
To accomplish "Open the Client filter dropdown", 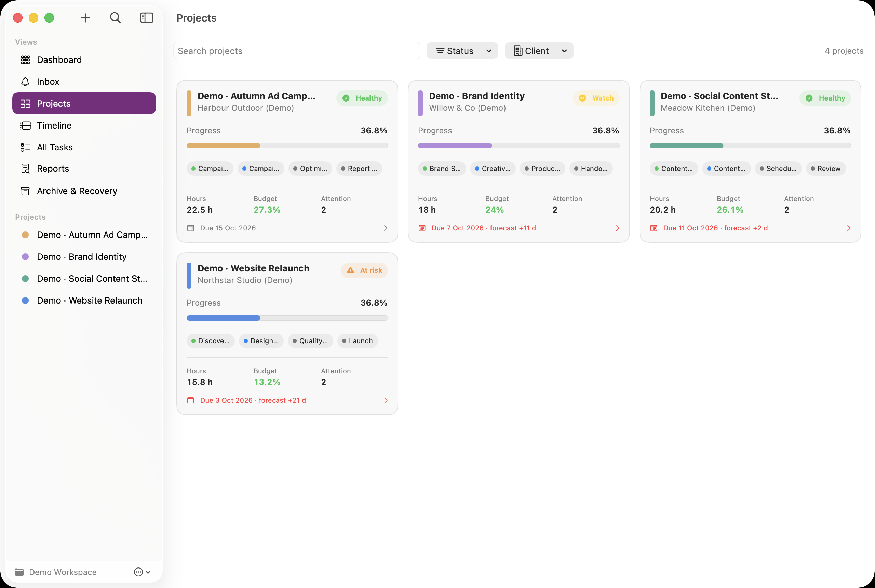I will (539, 51).
